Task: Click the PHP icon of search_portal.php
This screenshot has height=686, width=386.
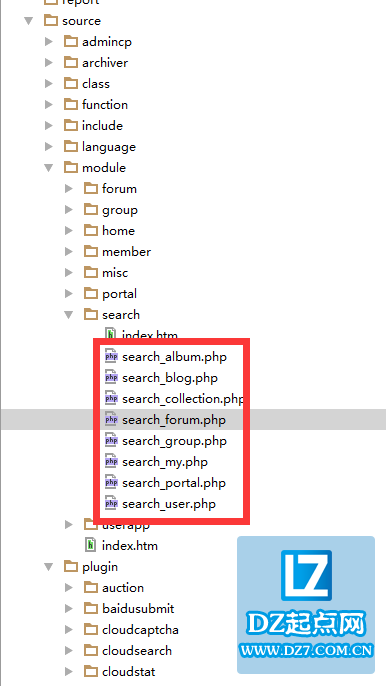Action: coord(111,483)
